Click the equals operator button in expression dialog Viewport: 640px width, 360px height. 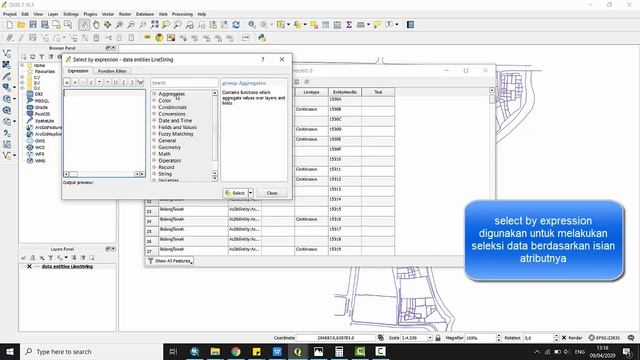67,82
